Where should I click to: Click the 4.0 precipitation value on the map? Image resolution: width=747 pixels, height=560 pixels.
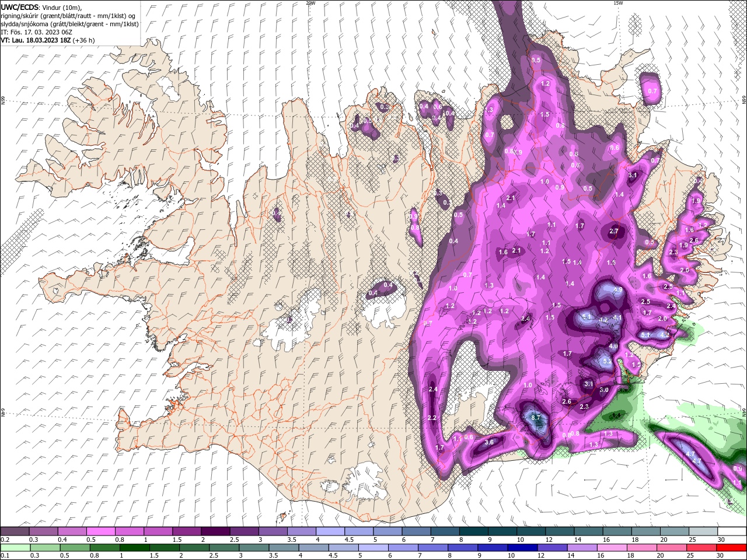coord(613,346)
